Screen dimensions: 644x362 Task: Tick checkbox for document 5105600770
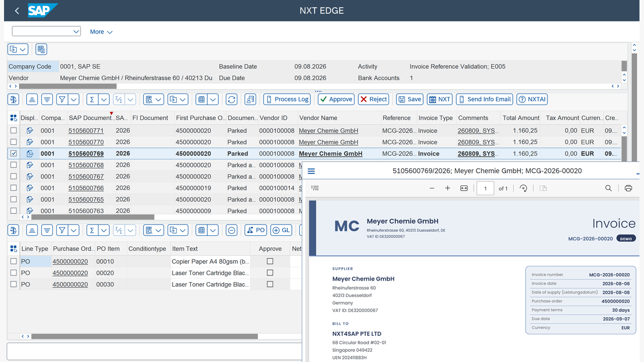click(14, 142)
